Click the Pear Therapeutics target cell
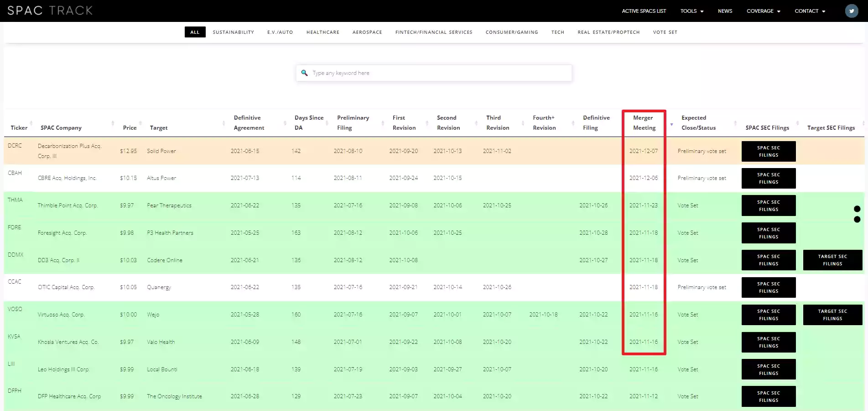 click(169, 205)
